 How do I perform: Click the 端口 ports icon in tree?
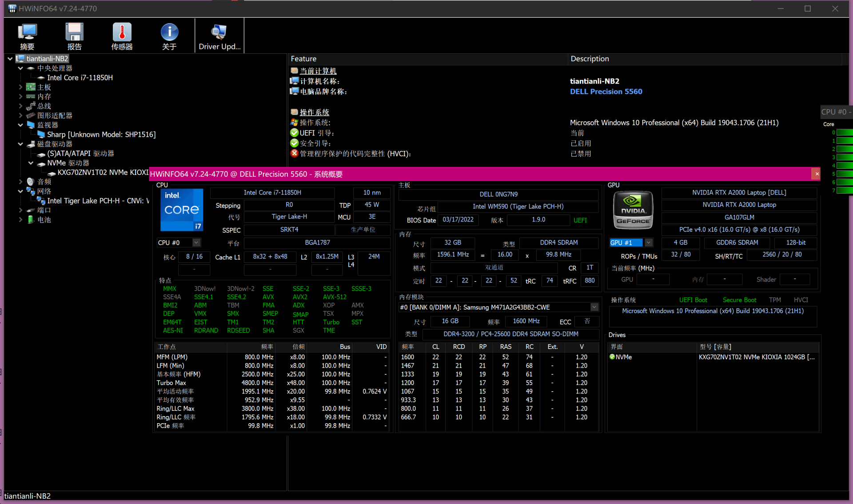click(31, 210)
